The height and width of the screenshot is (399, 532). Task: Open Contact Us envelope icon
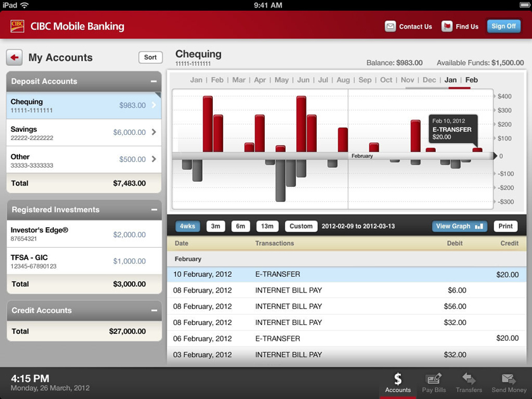pos(390,27)
